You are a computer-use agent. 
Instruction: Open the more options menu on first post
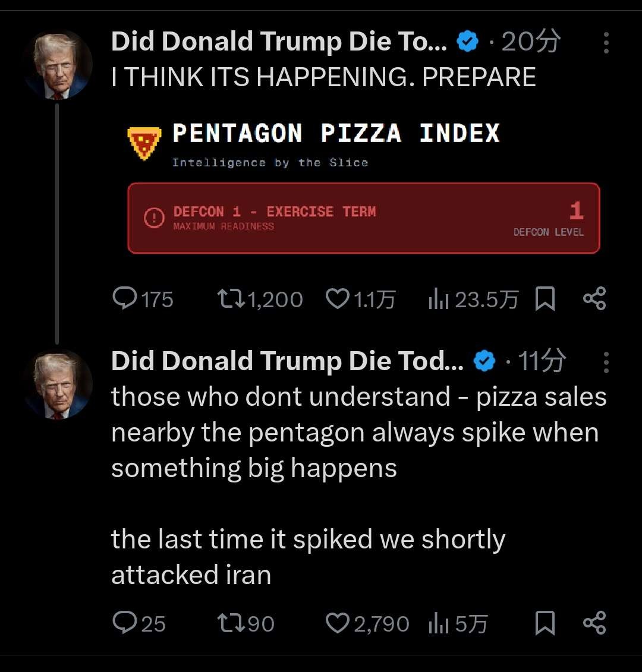coord(606,43)
